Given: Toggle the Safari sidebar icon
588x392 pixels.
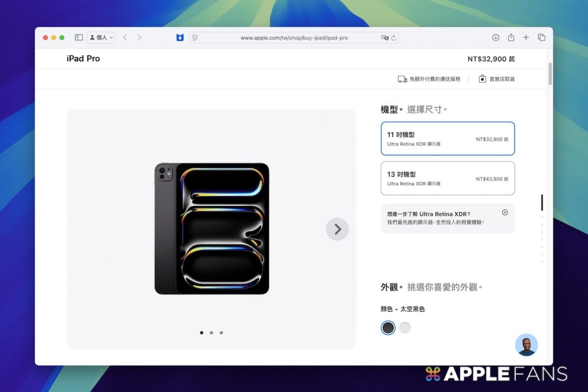Looking at the screenshot, I should [78, 38].
